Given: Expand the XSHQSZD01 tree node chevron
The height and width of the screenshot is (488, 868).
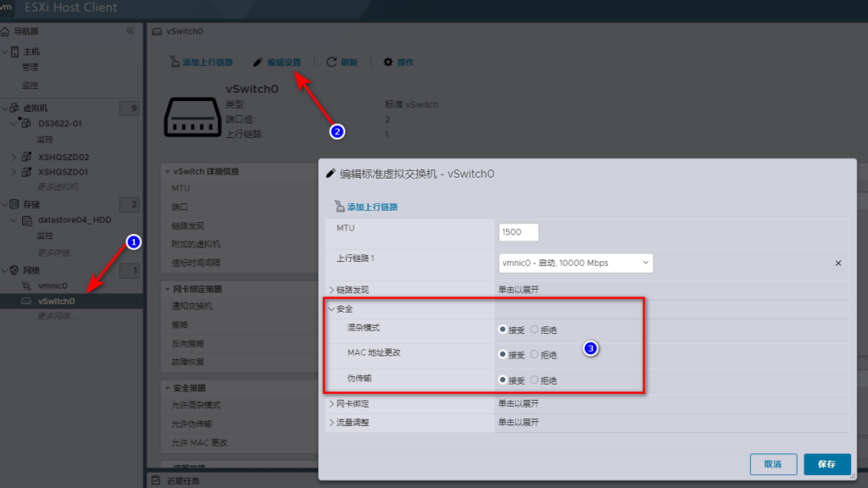Looking at the screenshot, I should click(14, 172).
